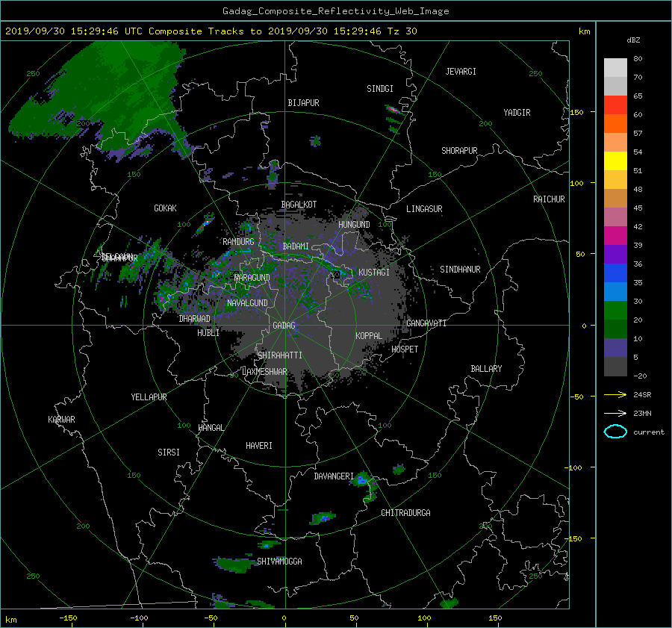The image size is (672, 628).
Task: Click the green 20 dBZ legend swatch
Action: click(x=615, y=311)
